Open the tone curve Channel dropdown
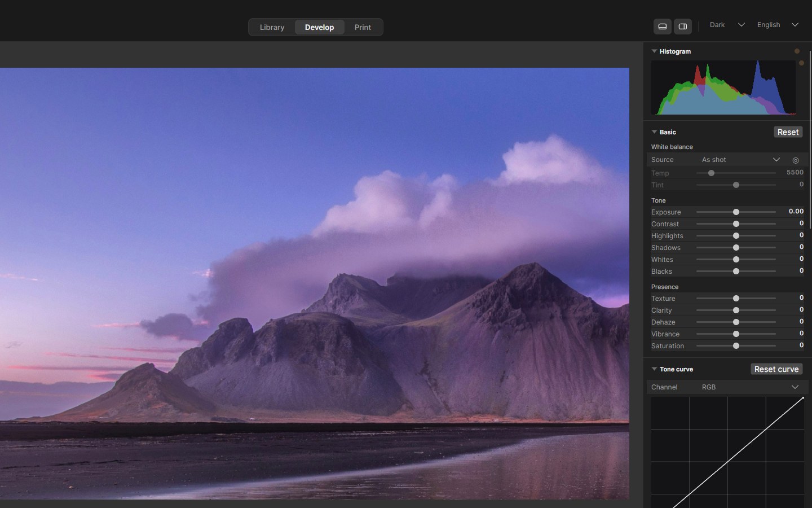 [751, 387]
